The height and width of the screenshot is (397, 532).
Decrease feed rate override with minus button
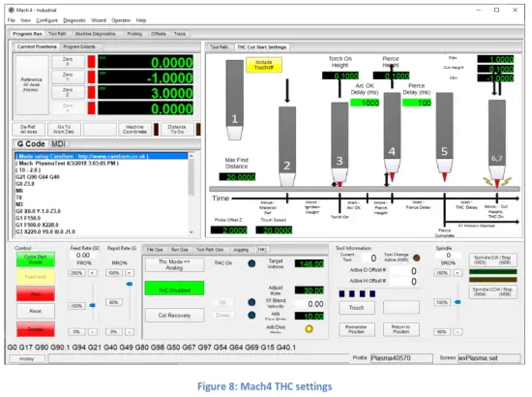pos(92,331)
